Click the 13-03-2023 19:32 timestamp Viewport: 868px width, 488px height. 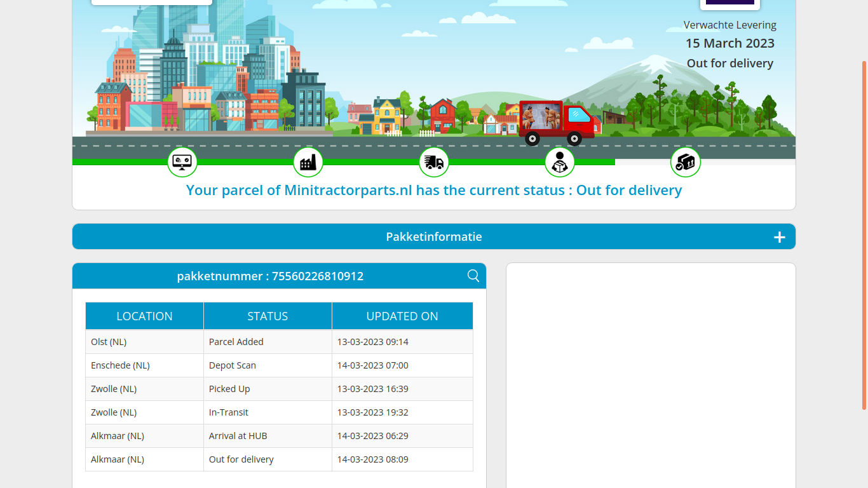coord(372,412)
